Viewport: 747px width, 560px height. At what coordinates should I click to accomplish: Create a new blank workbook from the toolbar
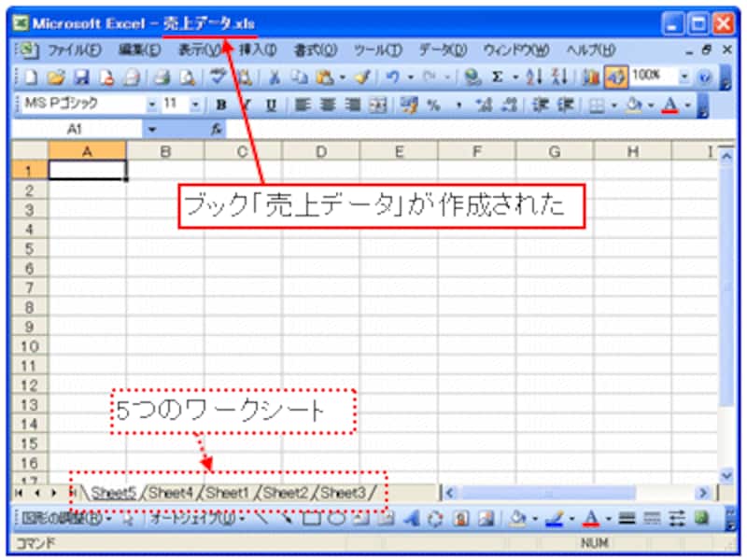pos(31,77)
